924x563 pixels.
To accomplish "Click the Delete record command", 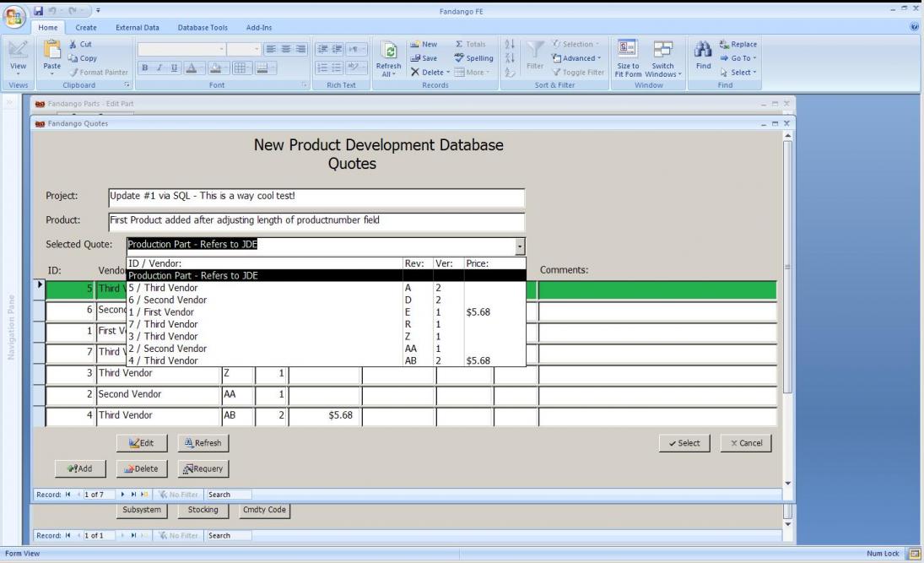I will click(430, 73).
